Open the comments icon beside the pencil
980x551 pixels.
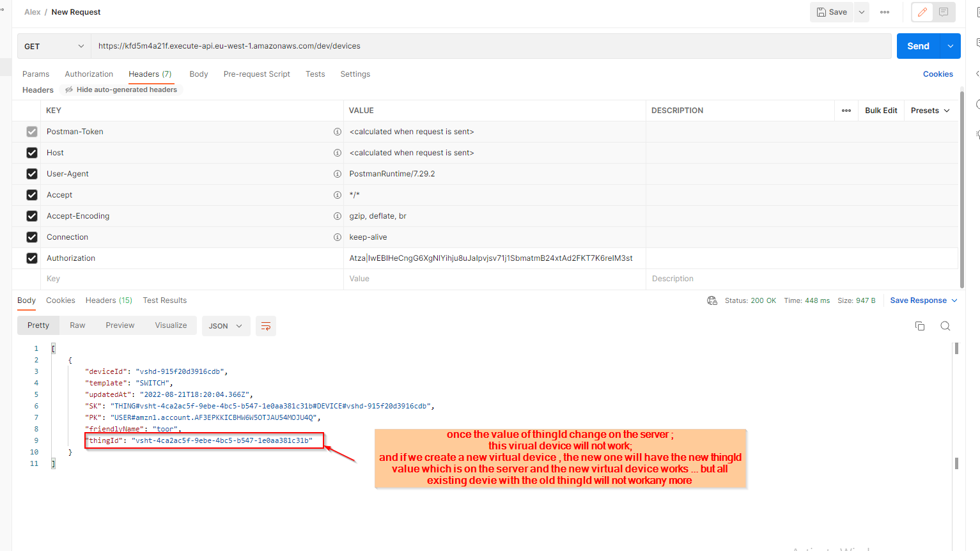943,12
